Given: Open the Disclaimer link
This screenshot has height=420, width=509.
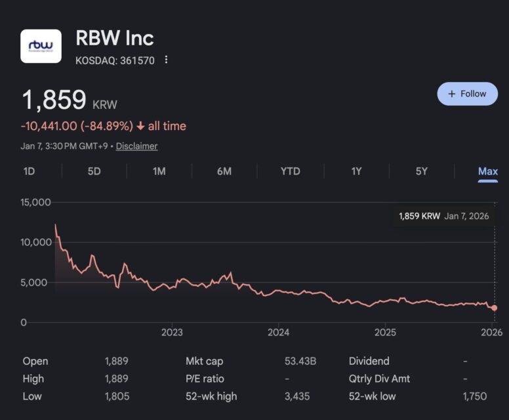Looking at the screenshot, I should (x=136, y=146).
